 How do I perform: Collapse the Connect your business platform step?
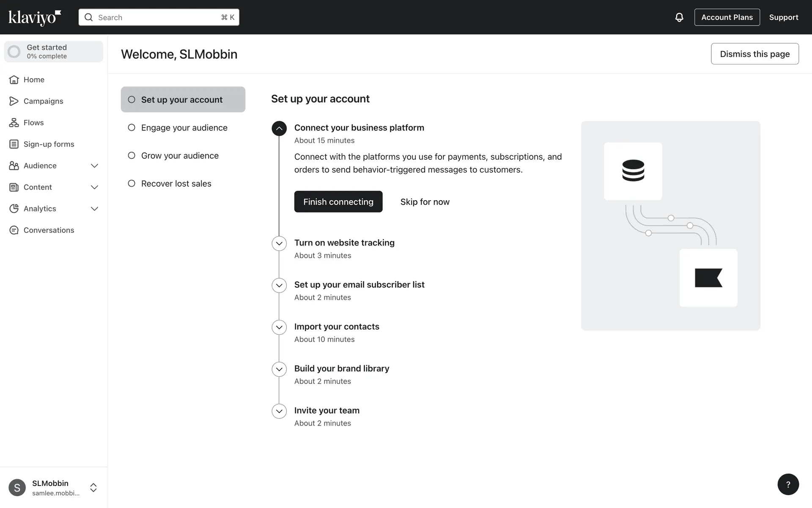pos(279,128)
